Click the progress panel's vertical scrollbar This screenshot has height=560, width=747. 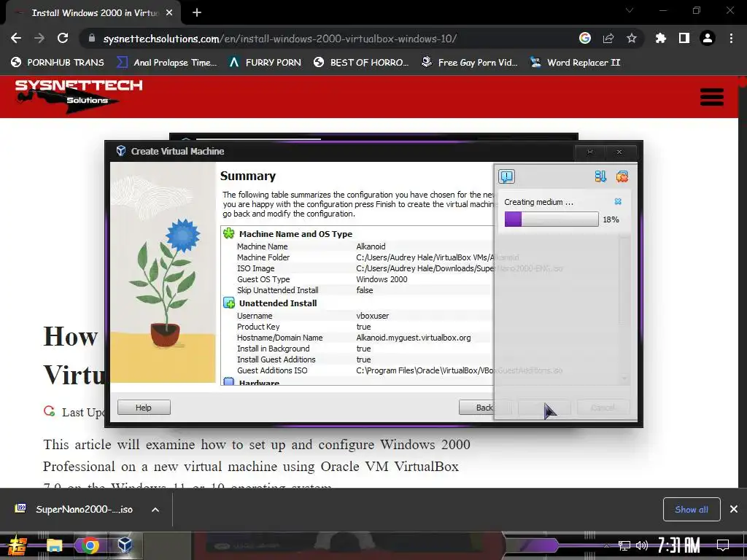624,307
